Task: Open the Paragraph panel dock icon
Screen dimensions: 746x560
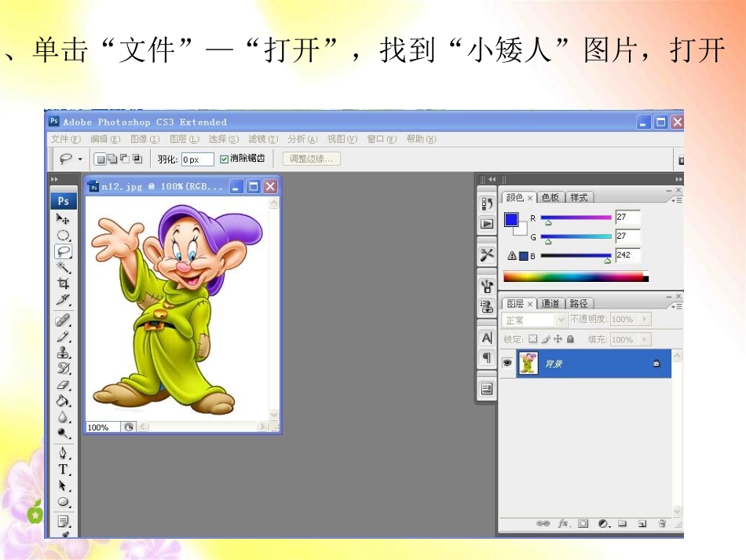Action: point(487,357)
